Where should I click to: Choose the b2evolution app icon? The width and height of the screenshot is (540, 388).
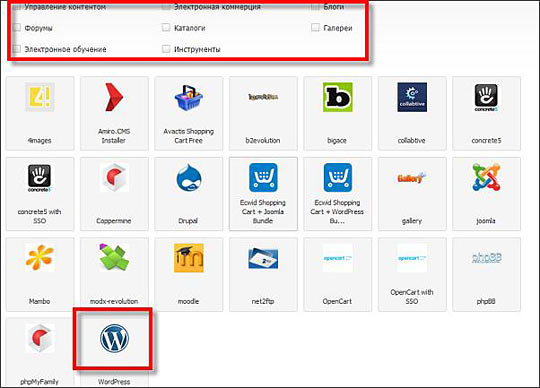point(263,97)
